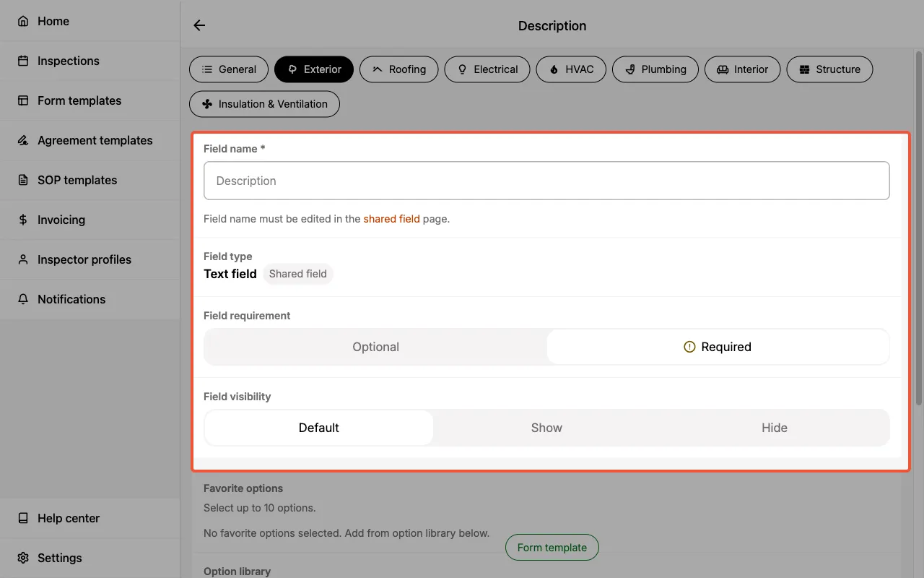Screen dimensions: 924x578
Task: Click the Help center icon
Action: click(22, 518)
